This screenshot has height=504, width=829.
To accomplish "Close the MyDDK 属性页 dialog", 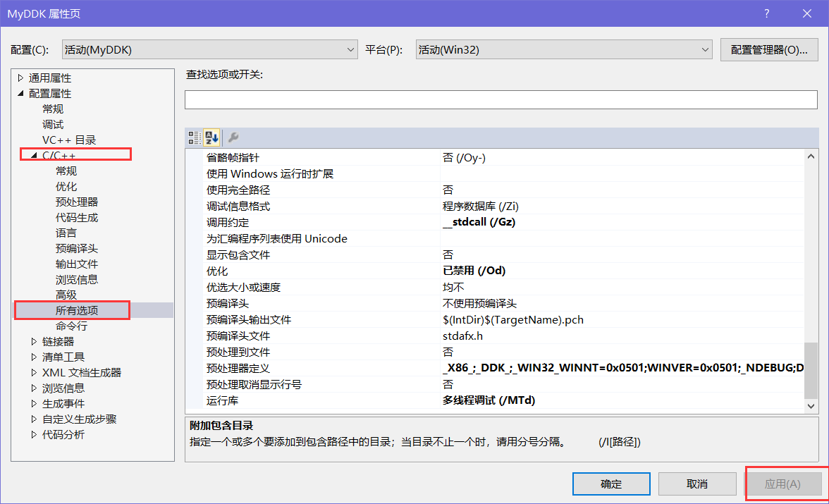I will (806, 14).
